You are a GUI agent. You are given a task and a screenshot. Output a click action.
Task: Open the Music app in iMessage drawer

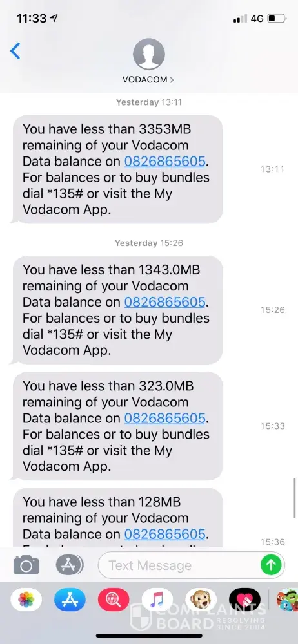tap(157, 600)
